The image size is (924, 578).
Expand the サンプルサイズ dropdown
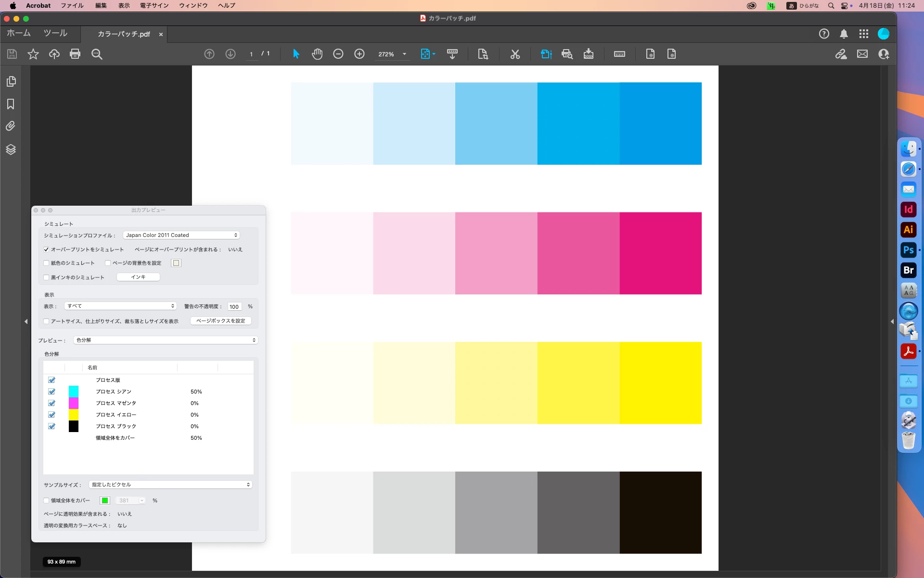[x=170, y=485]
